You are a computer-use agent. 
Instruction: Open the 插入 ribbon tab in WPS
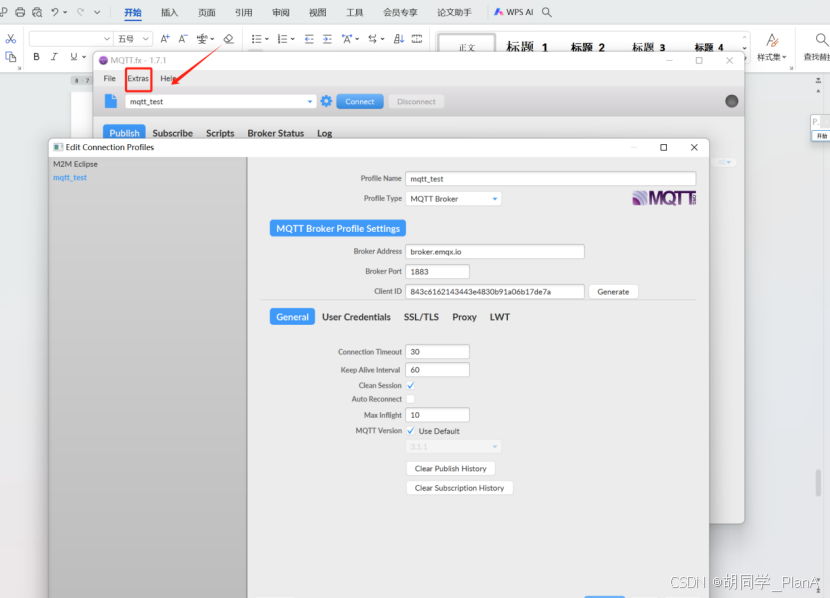tap(169, 12)
